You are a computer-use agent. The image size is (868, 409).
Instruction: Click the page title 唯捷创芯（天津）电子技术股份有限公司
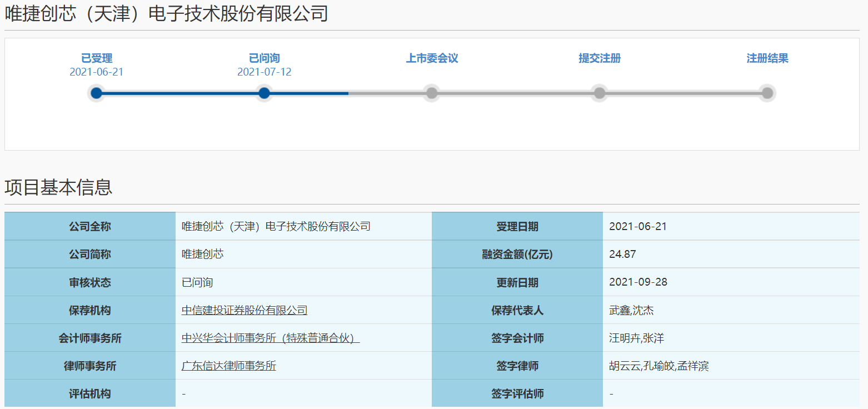[167, 14]
